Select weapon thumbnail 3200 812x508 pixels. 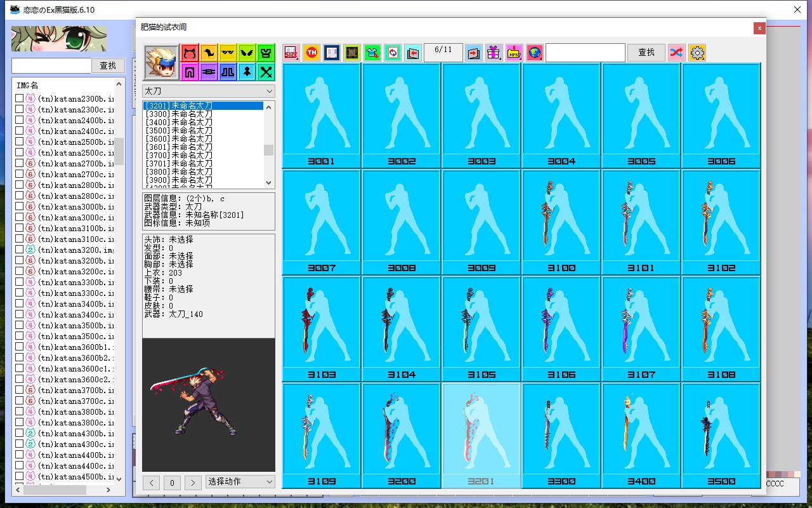click(402, 436)
